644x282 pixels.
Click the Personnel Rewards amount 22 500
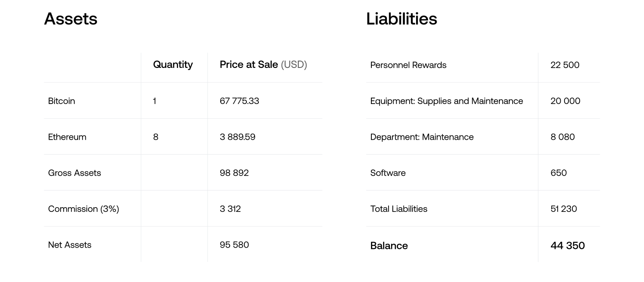point(565,65)
